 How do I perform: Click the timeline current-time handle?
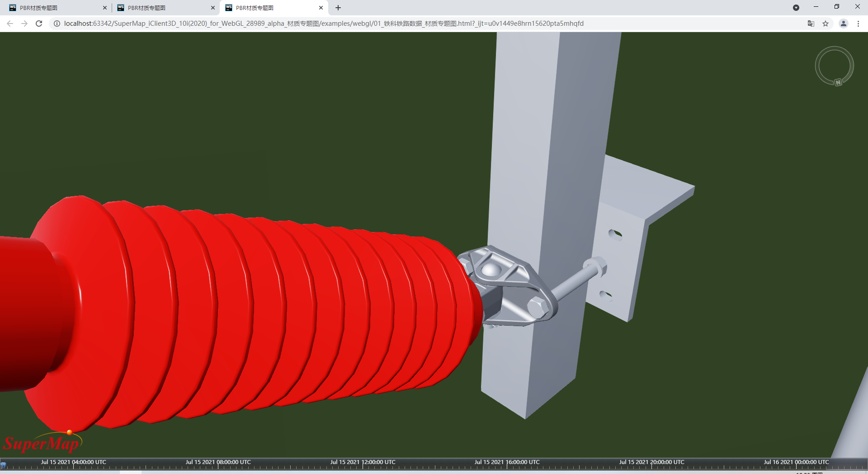tap(3, 465)
